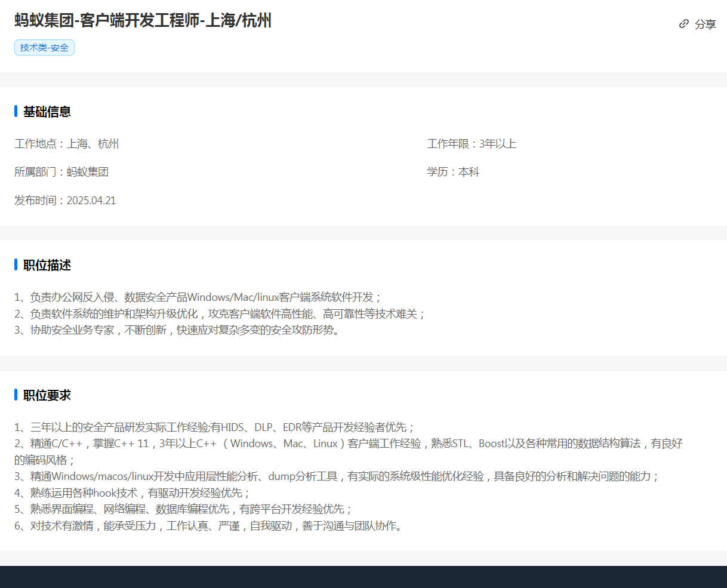Click requirement about 熟悉界面编程、网络编程
727x588 pixels.
click(x=184, y=509)
